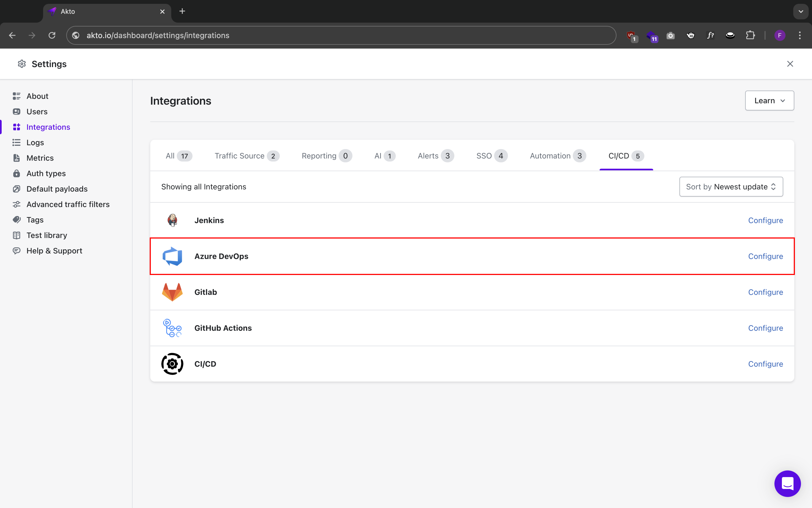Click the CI/CD gear logo icon

click(x=172, y=364)
